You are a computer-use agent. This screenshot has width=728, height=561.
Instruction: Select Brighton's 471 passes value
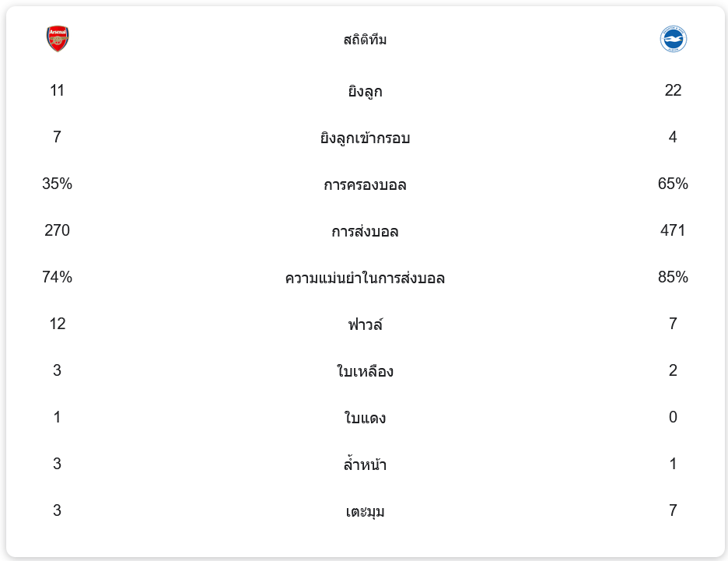673,231
